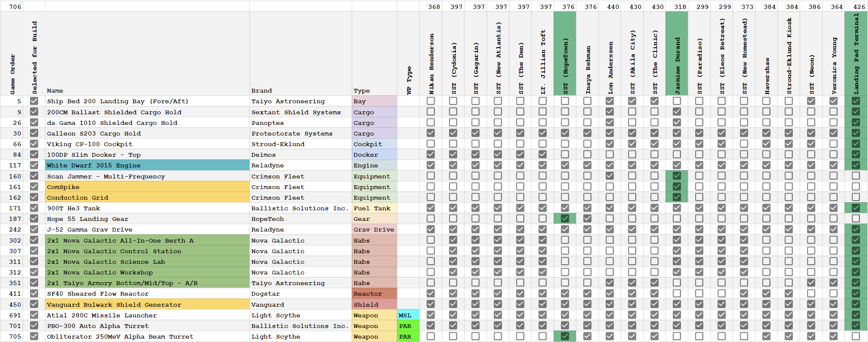
Task: Toggle Havershaw checkbox for Vanguard Bulwark Shield Generator
Action: [766, 304]
